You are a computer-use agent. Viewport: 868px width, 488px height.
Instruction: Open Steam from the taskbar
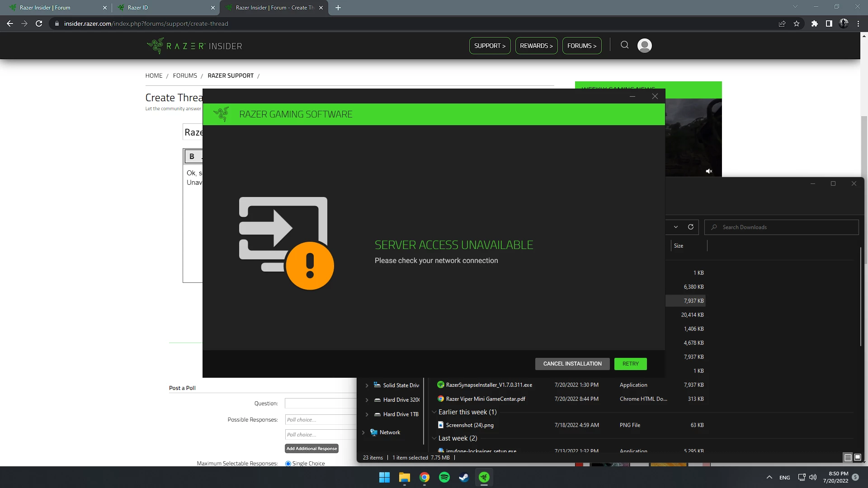pyautogui.click(x=464, y=477)
